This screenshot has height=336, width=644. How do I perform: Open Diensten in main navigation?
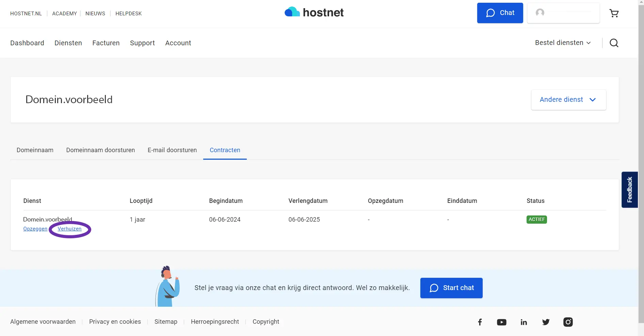point(68,43)
